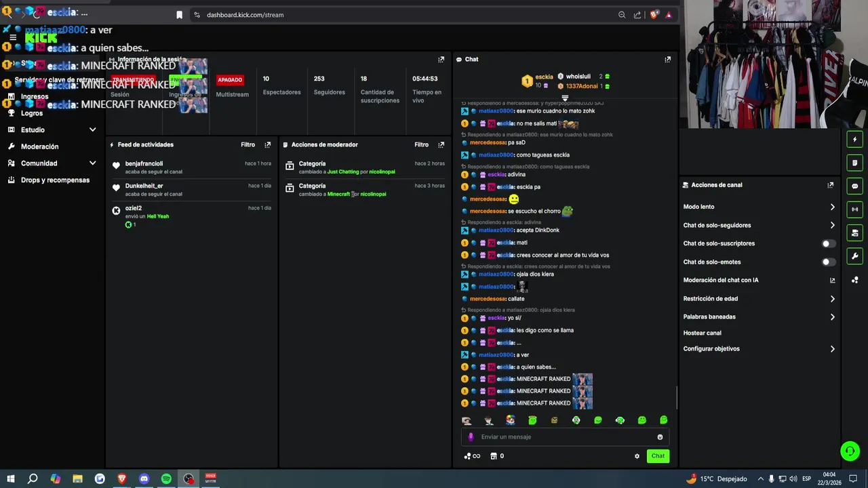Click lightning bolt icon in right sidebar
868x488 pixels.
tap(854, 140)
